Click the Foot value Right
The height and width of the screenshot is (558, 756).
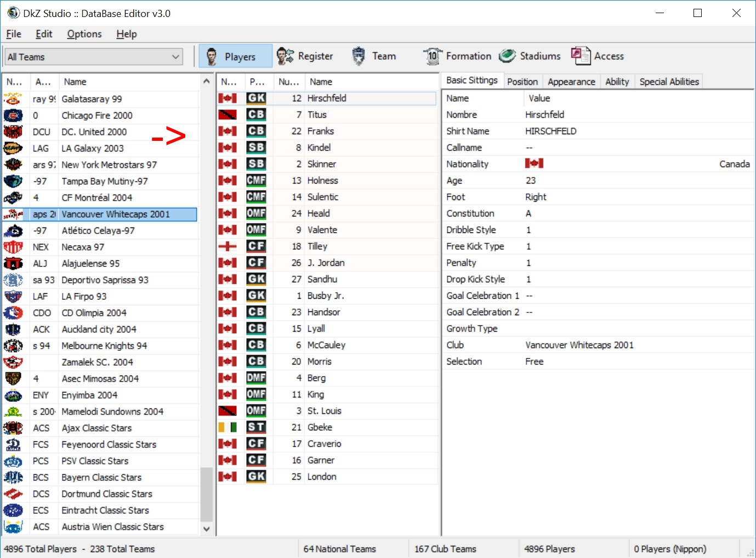(x=536, y=197)
